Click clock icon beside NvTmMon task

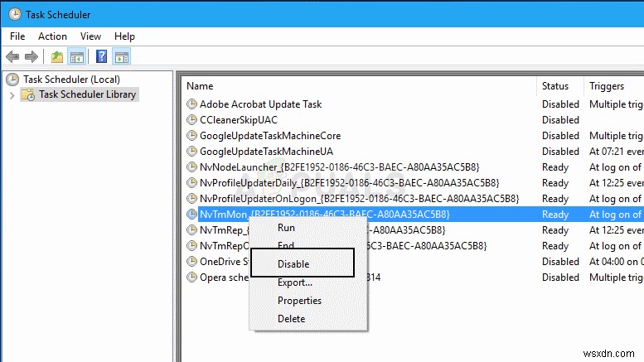pos(191,214)
